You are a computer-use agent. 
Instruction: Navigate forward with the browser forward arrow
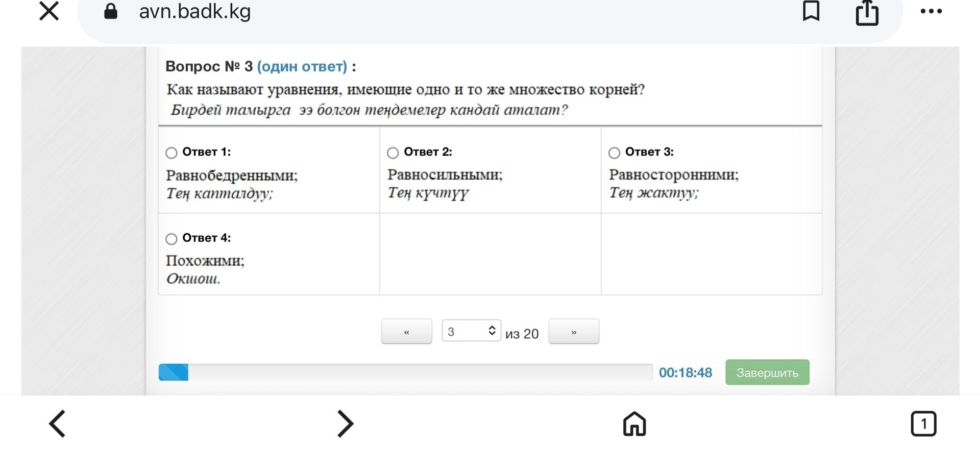pos(346,423)
